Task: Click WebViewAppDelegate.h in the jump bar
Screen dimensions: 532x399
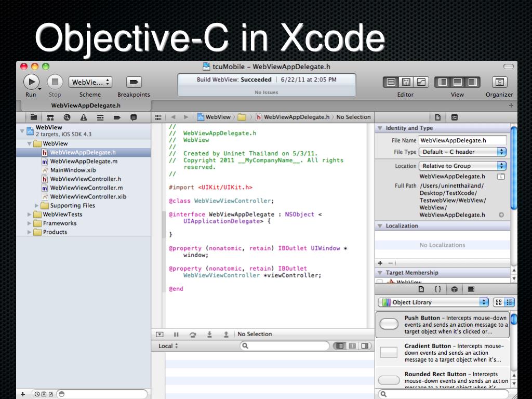Action: 293,117
